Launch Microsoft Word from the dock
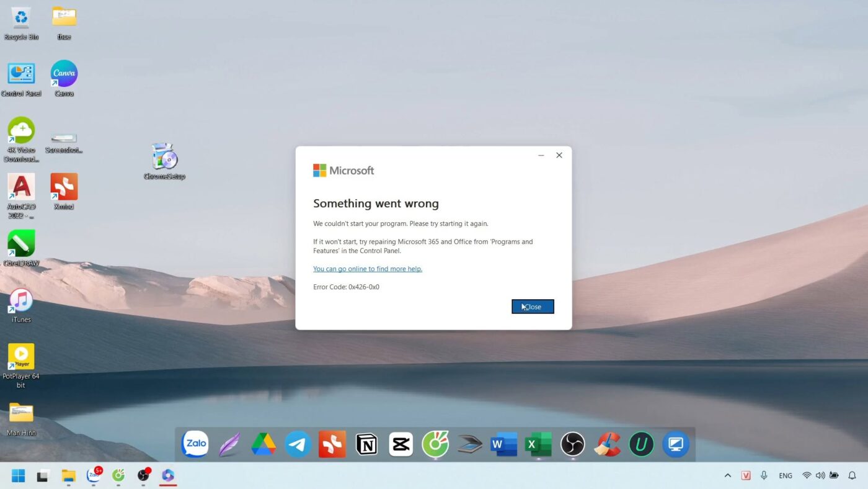The image size is (868, 489). pyautogui.click(x=503, y=444)
